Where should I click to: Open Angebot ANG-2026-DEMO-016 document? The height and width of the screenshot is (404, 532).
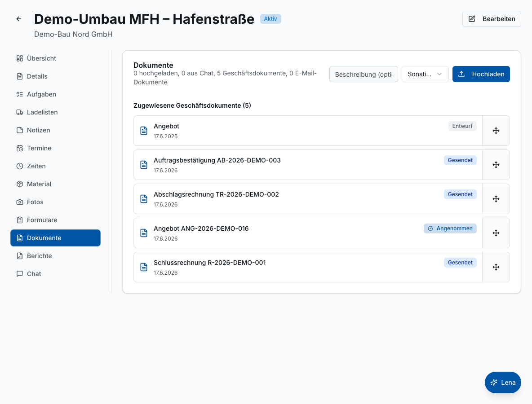308,233
